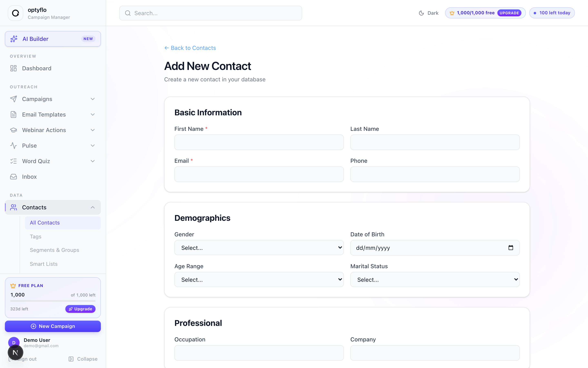Click the Date of Birth calendar icon
588x368 pixels.
click(511, 248)
